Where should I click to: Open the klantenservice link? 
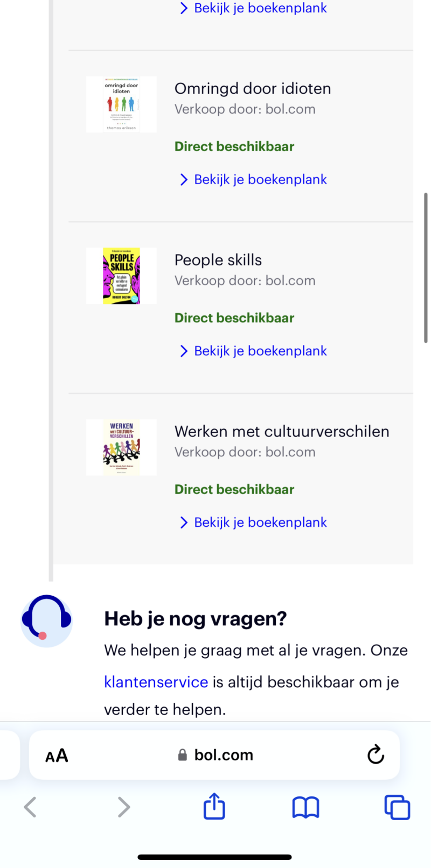coord(156,682)
